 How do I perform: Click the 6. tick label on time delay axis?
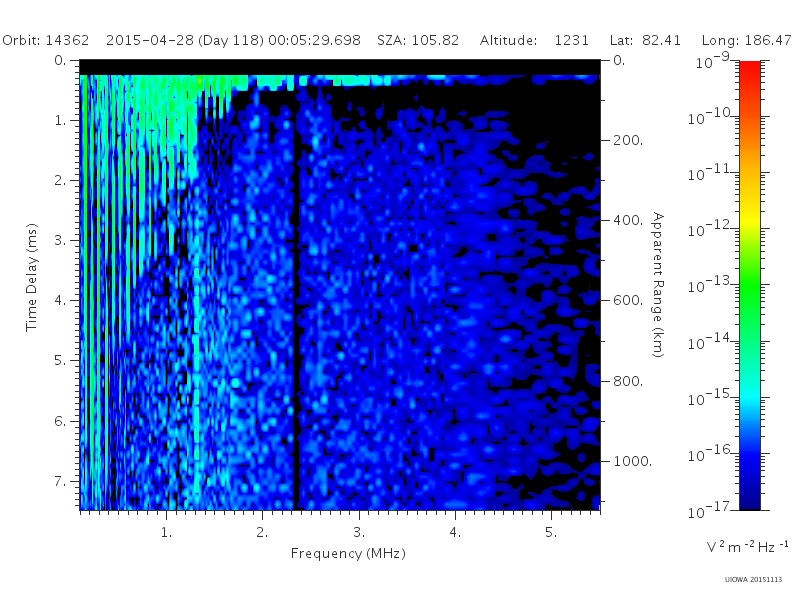[60, 421]
